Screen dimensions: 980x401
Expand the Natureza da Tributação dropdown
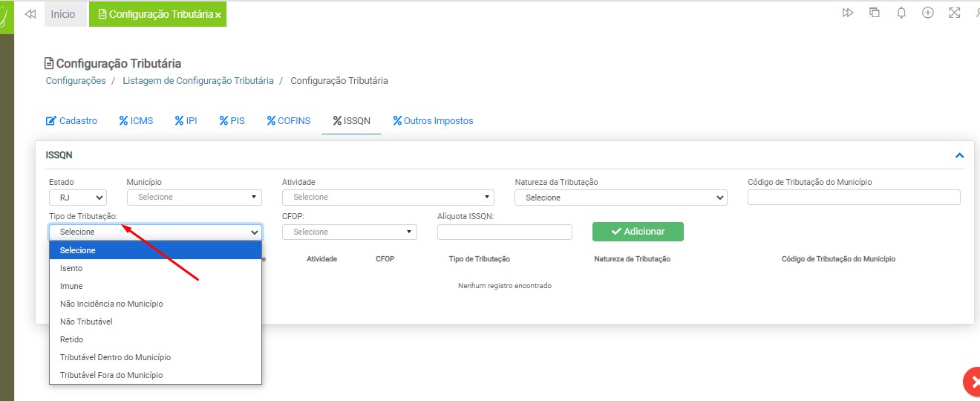pyautogui.click(x=621, y=198)
